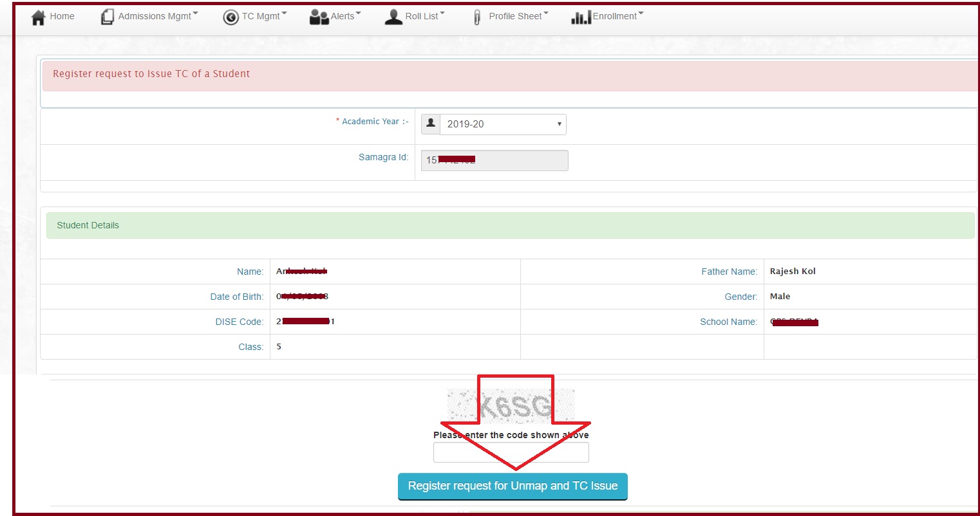Expand the caret next to Admissions Mgmt
The image size is (980, 516).
click(x=196, y=14)
